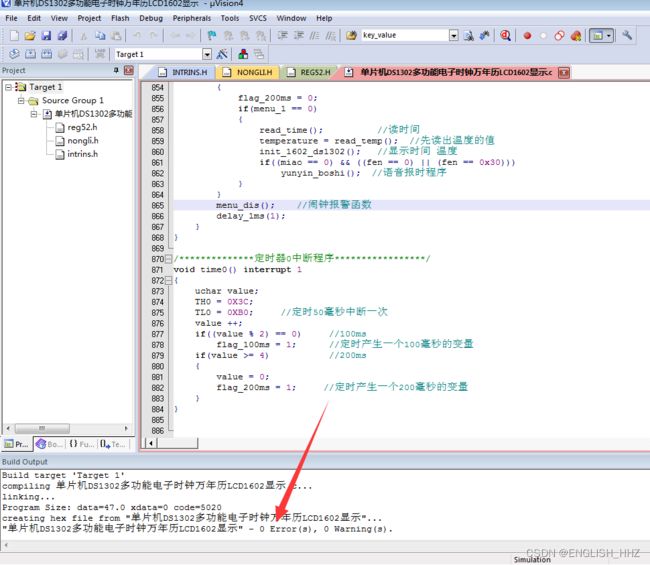Collapse the Source Group 1 folder
Viewport: 650px width, 565px height.
pos(21,101)
